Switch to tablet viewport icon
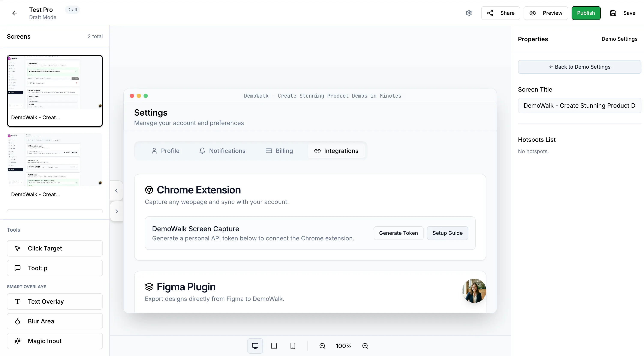This screenshot has height=356, width=644. pos(274,346)
